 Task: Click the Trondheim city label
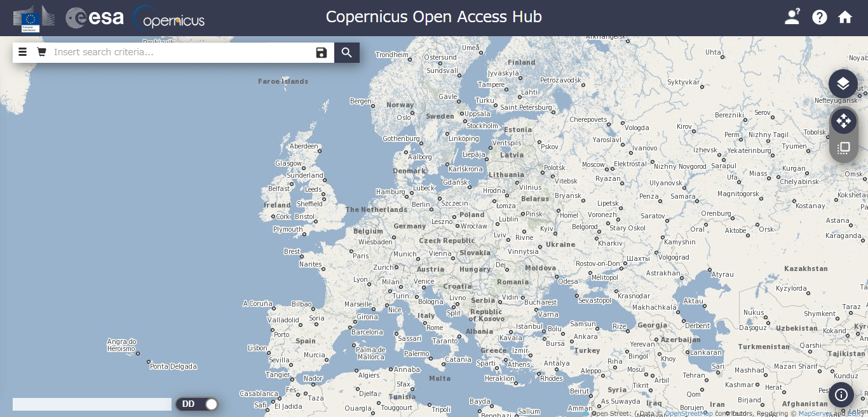(392, 55)
